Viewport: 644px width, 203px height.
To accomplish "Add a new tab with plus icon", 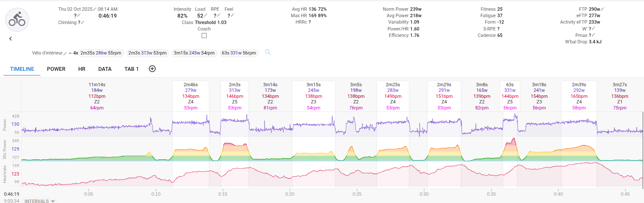I will [152, 69].
